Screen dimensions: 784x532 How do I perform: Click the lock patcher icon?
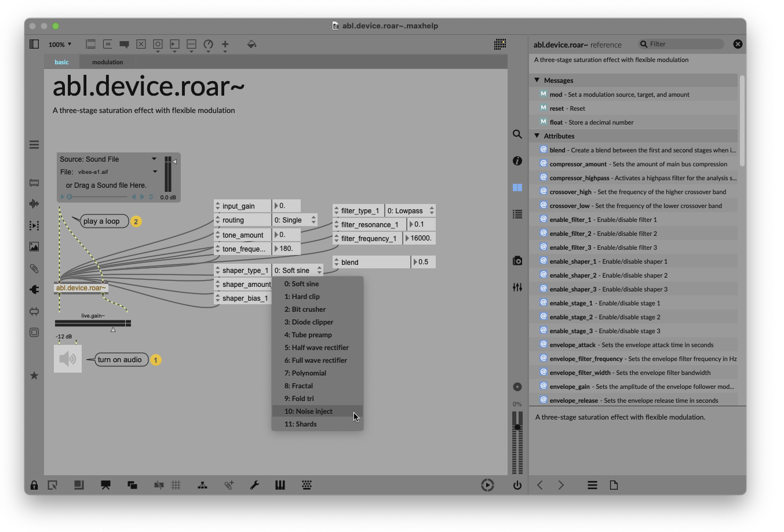point(34,485)
